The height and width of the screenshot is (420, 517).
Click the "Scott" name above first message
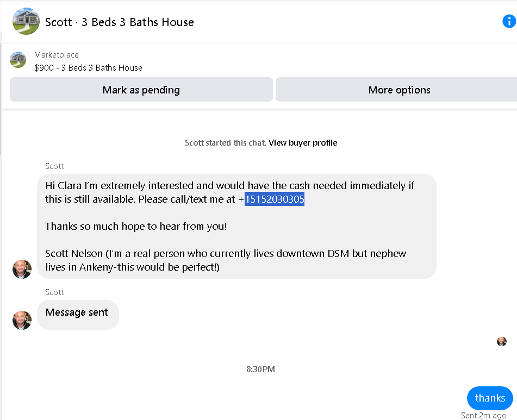pyautogui.click(x=54, y=166)
